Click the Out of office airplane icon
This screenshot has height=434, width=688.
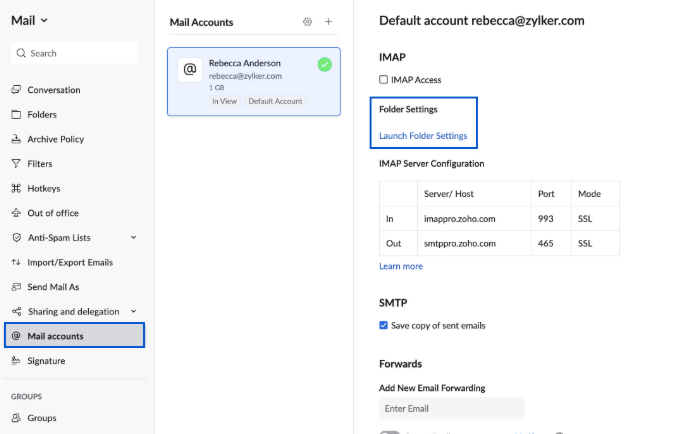16,213
